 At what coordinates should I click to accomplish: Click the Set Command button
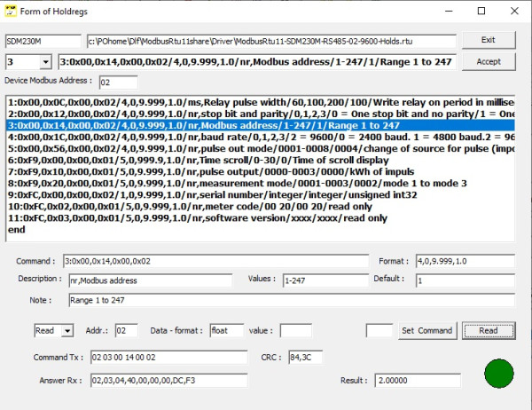tap(427, 330)
